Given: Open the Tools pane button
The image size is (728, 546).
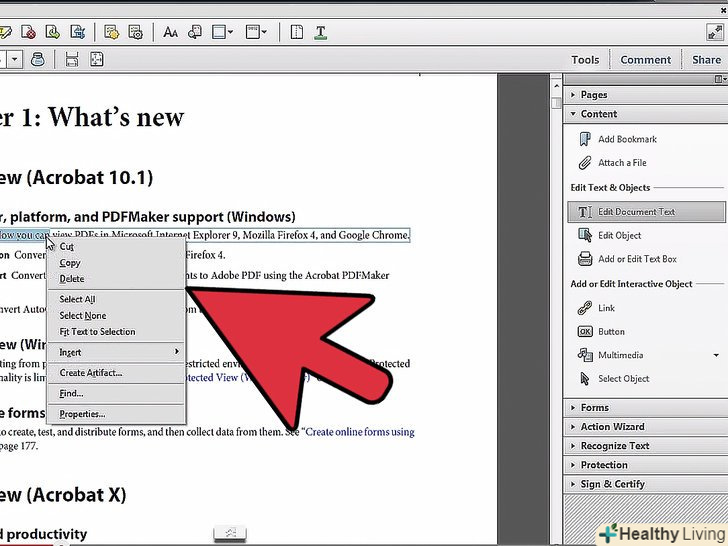Looking at the screenshot, I should point(585,59).
